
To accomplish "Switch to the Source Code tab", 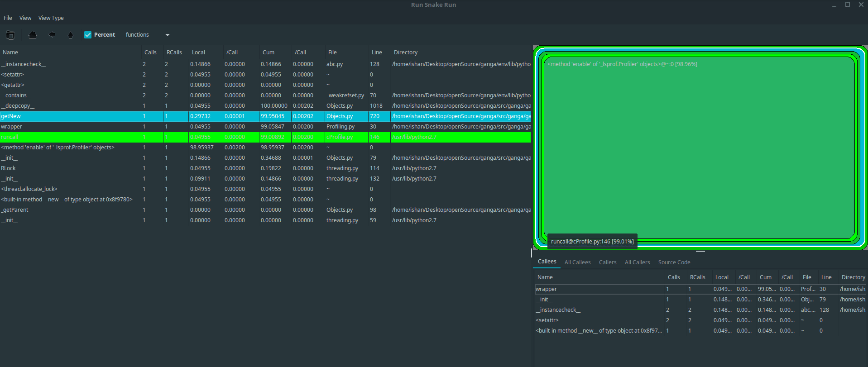I will click(x=674, y=262).
